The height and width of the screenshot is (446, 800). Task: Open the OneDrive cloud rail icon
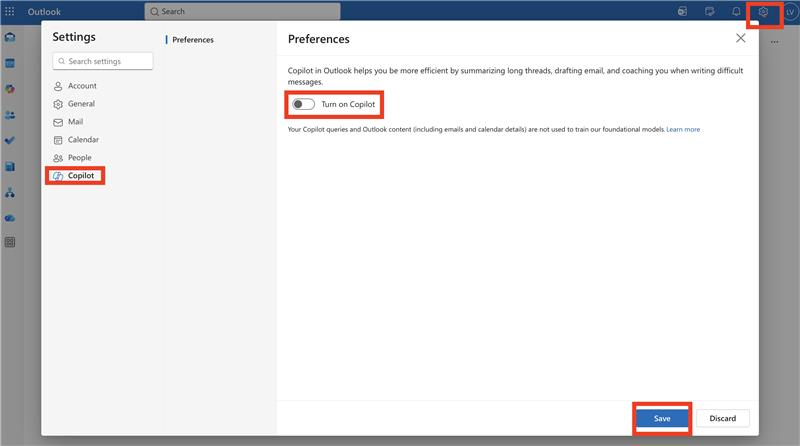[10, 218]
